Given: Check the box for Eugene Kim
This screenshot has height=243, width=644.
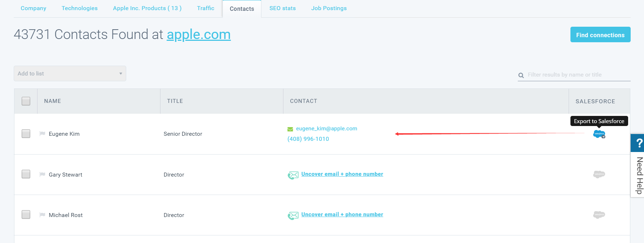Looking at the screenshot, I should click(x=26, y=134).
